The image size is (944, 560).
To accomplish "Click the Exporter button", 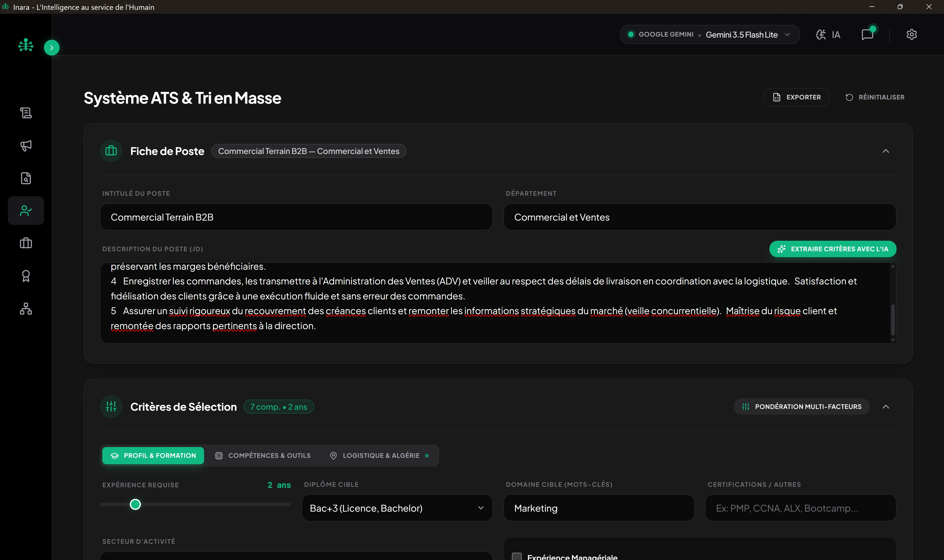I will pos(796,97).
